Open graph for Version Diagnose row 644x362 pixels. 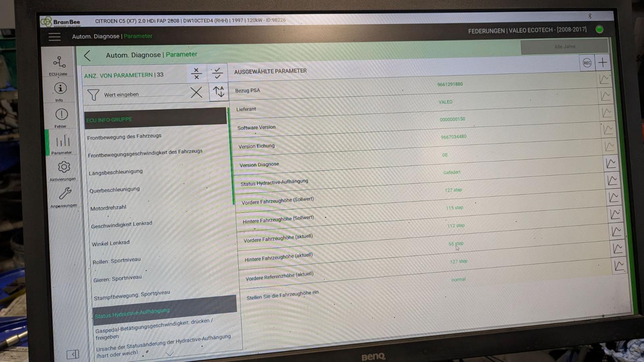coord(609,146)
